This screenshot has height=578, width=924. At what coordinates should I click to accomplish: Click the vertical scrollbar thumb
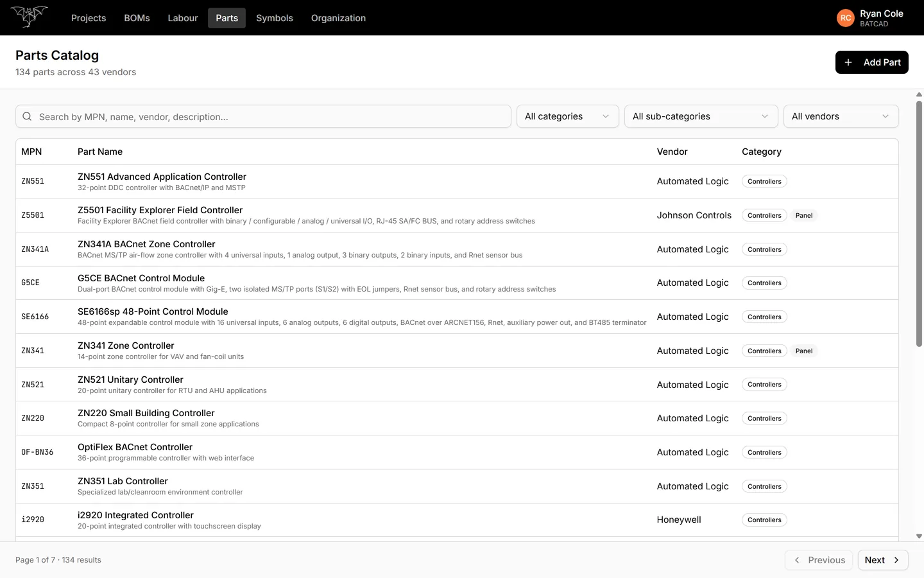point(919,223)
